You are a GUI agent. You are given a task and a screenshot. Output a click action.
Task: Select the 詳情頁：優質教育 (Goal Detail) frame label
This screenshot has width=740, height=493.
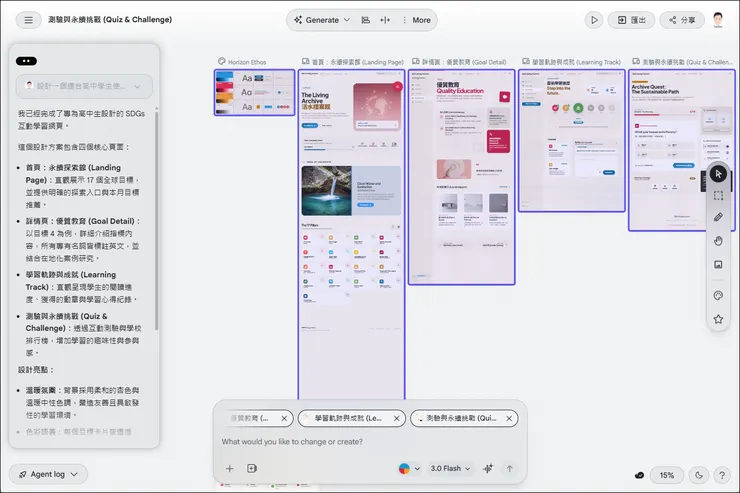[x=464, y=62]
